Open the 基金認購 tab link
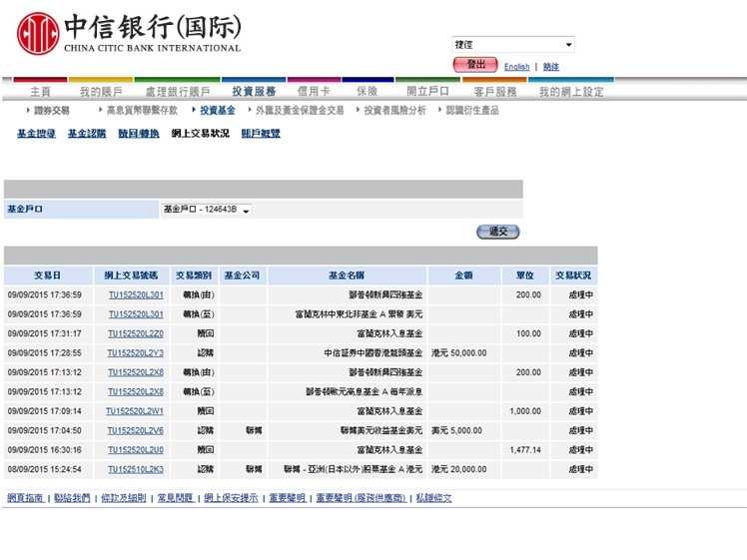 pos(87,134)
